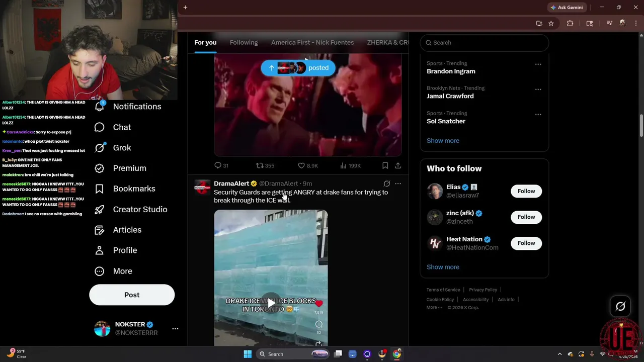Open Accessibility footer link

pyautogui.click(x=476, y=299)
